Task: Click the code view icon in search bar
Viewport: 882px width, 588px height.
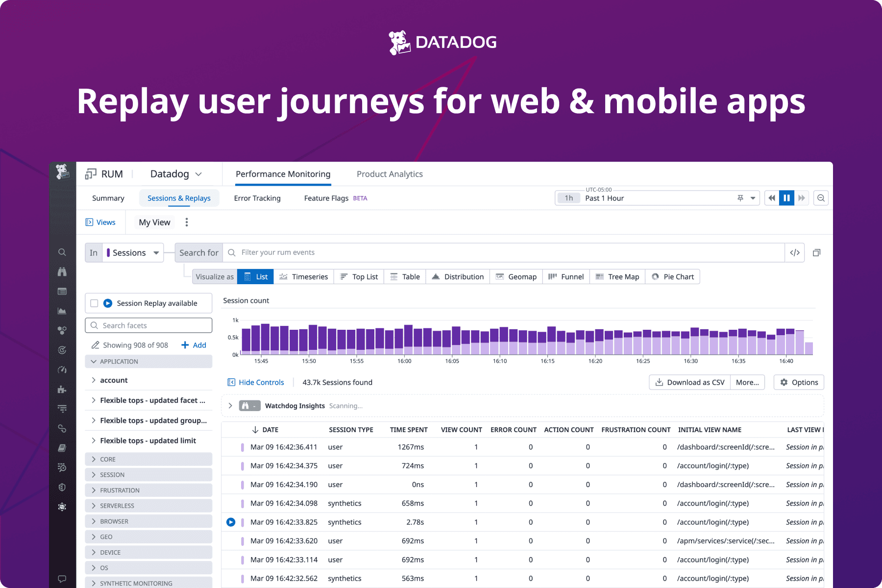Action: click(795, 253)
